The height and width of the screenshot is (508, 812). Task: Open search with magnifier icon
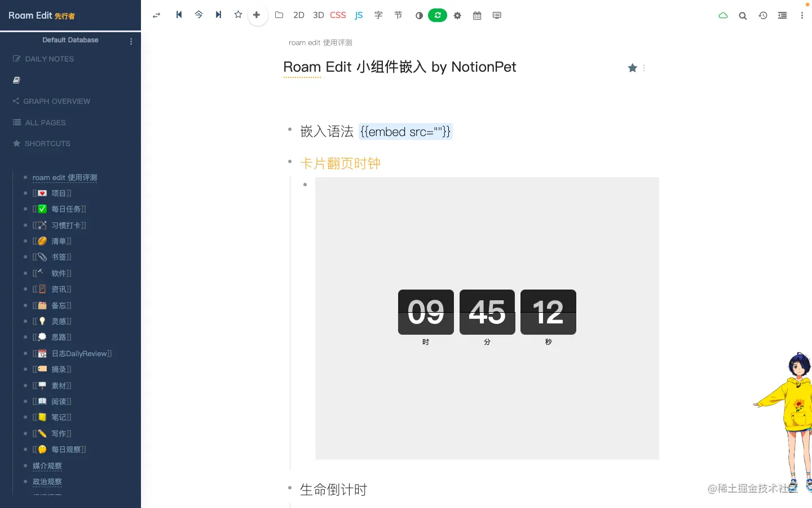coord(743,16)
